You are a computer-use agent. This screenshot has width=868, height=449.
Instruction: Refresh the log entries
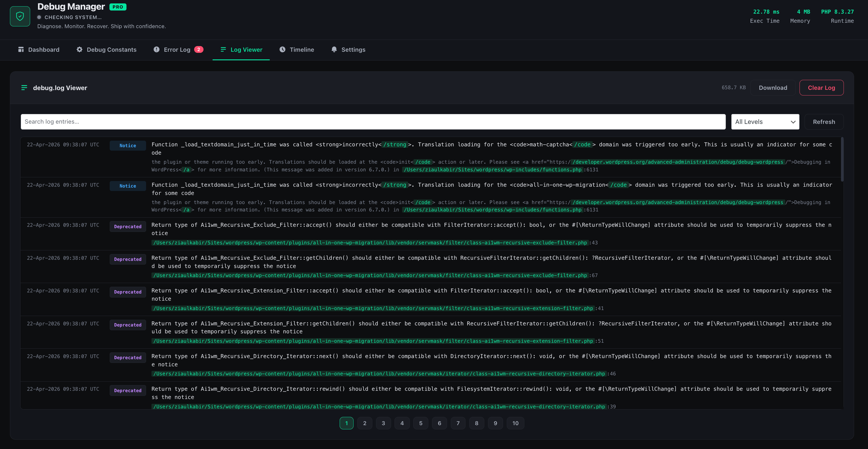click(x=824, y=122)
